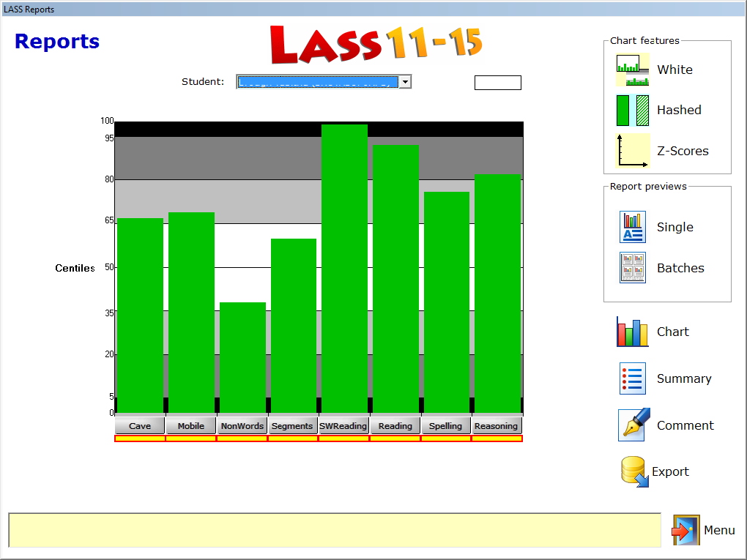The width and height of the screenshot is (747, 560).
Task: Click the green SWReading bar in chart
Action: [x=344, y=269]
